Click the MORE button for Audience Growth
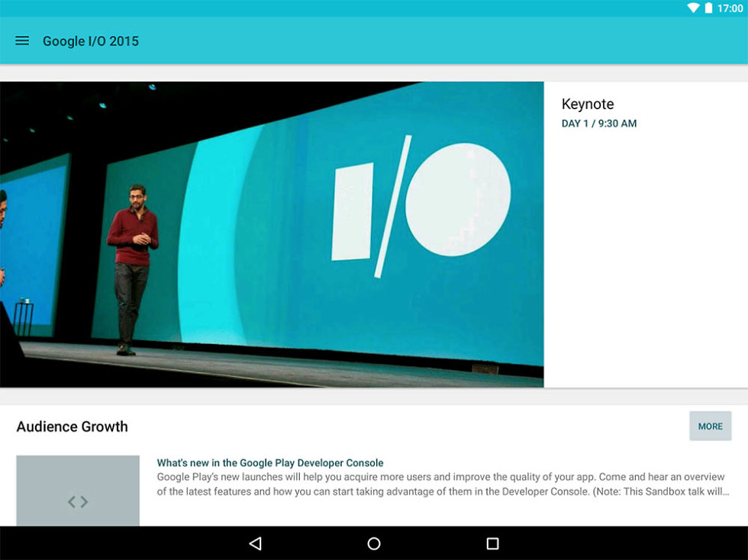The image size is (748, 560). point(710,426)
